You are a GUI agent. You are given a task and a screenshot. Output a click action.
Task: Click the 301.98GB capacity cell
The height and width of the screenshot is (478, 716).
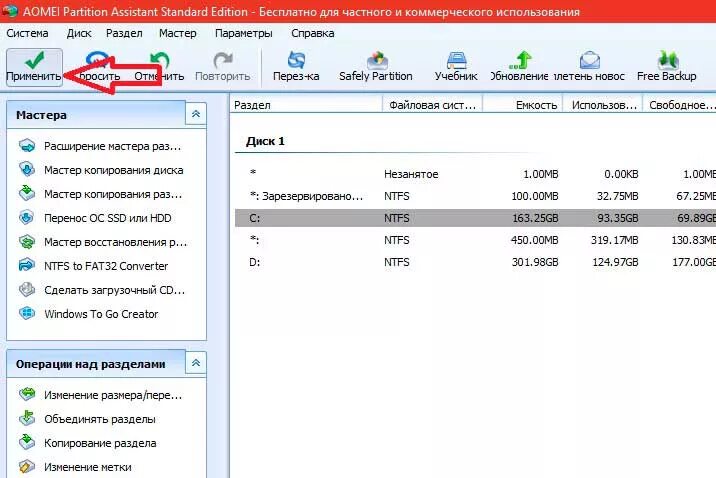[535, 263]
